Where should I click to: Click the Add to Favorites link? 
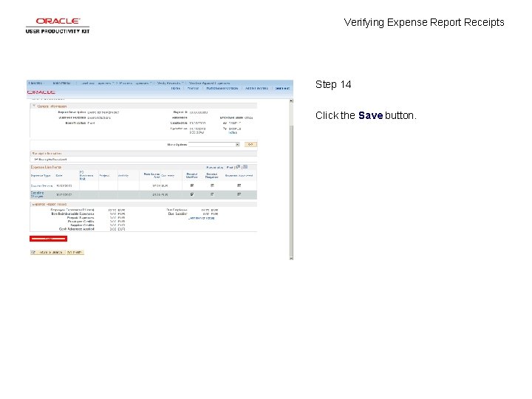[256, 88]
